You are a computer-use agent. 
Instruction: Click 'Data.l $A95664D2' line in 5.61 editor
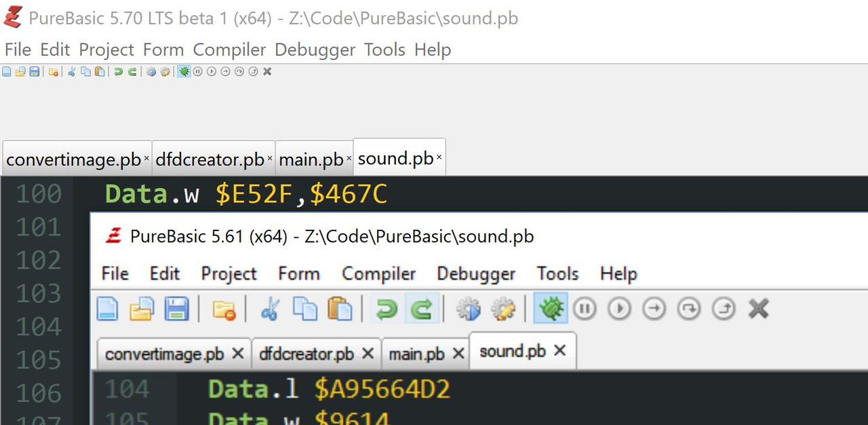point(329,390)
